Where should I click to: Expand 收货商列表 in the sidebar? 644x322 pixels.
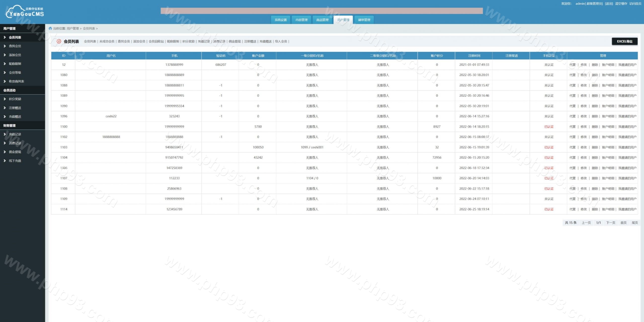click(16, 81)
